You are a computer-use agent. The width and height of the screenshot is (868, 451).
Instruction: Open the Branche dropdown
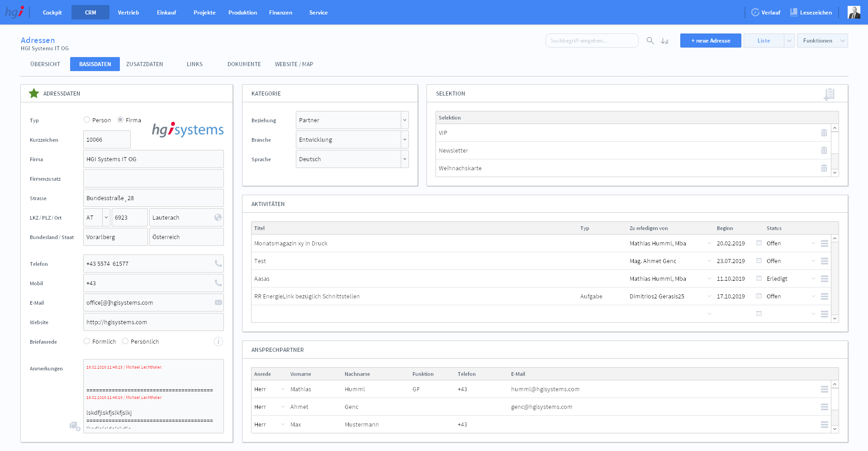click(x=404, y=140)
